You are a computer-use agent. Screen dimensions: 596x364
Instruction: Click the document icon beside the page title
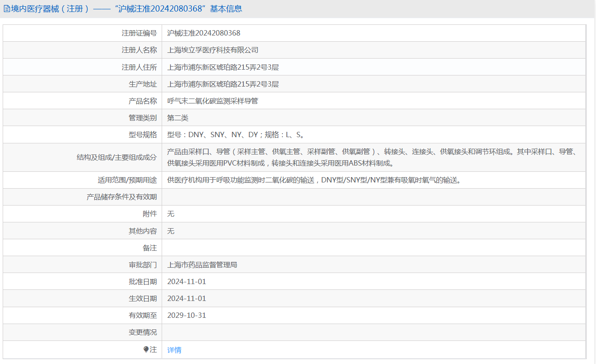point(7,9)
